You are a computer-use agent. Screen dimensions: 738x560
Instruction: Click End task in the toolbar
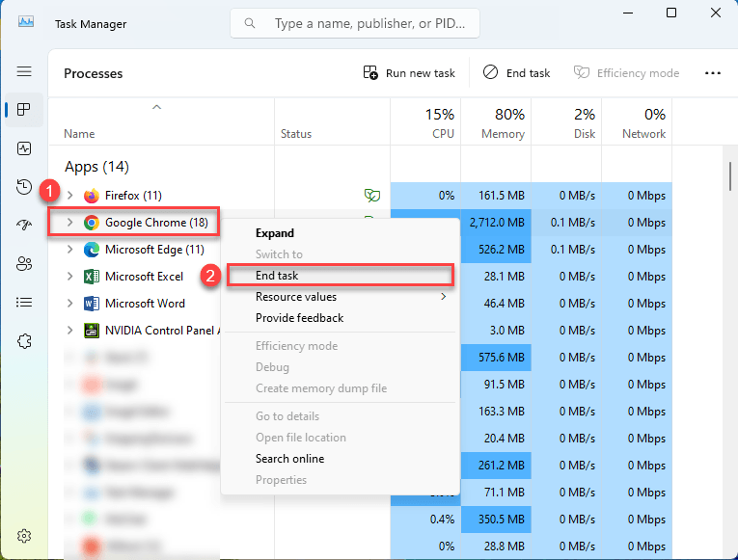pyautogui.click(x=517, y=73)
